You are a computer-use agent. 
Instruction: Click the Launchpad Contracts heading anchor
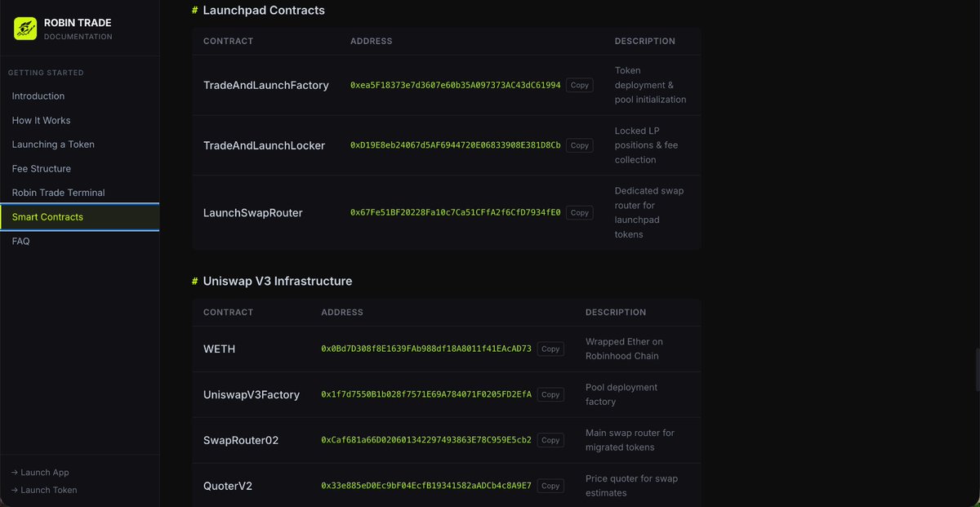(195, 11)
